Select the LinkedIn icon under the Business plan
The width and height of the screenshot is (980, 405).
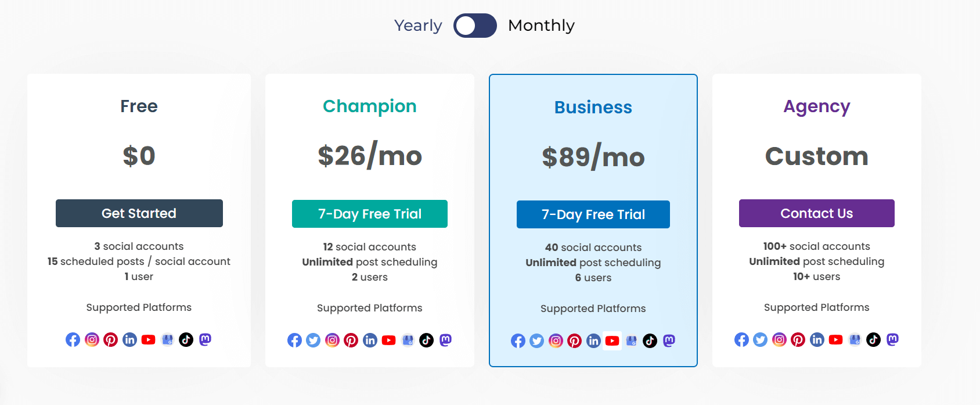(x=593, y=341)
